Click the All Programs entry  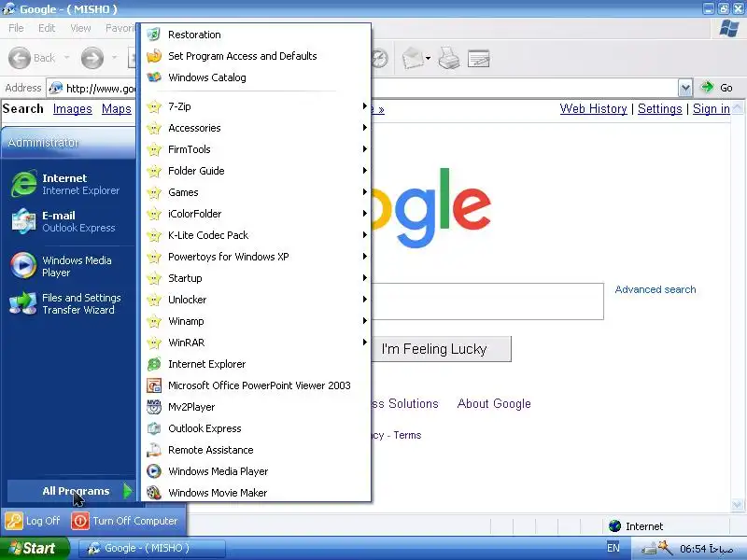[x=72, y=491]
